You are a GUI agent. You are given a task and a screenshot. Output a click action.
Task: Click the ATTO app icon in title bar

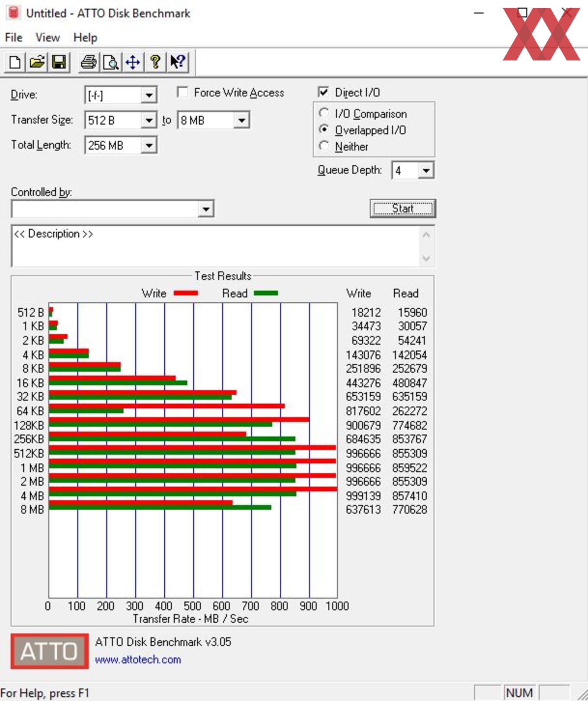pyautogui.click(x=13, y=13)
